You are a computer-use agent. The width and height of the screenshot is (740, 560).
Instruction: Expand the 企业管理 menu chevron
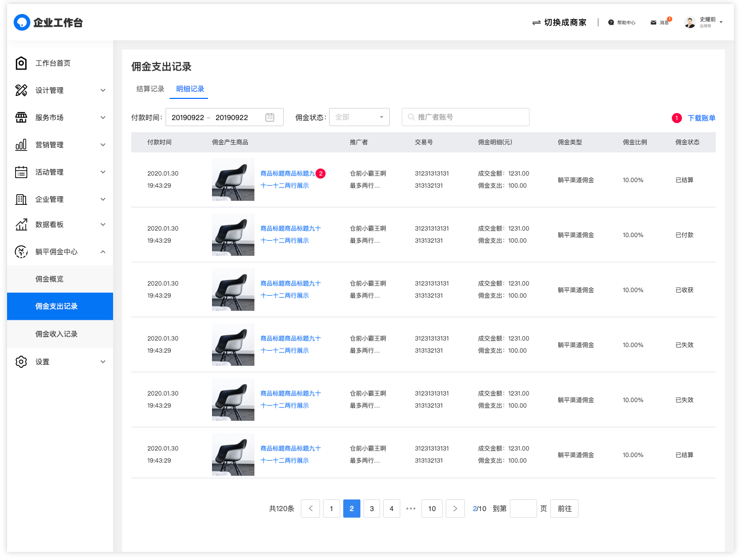(x=103, y=199)
